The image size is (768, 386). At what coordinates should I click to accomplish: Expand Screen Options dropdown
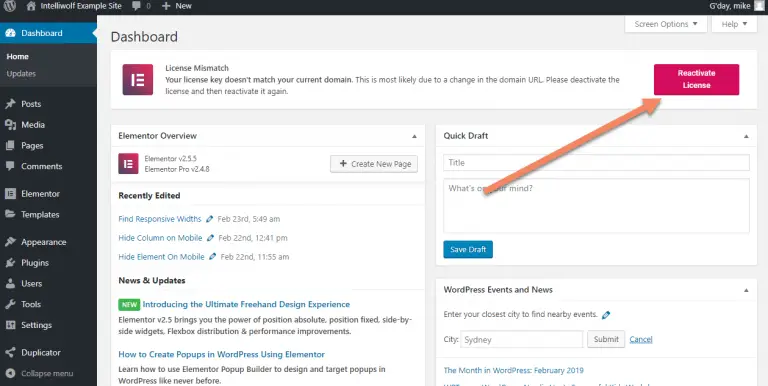coord(666,24)
